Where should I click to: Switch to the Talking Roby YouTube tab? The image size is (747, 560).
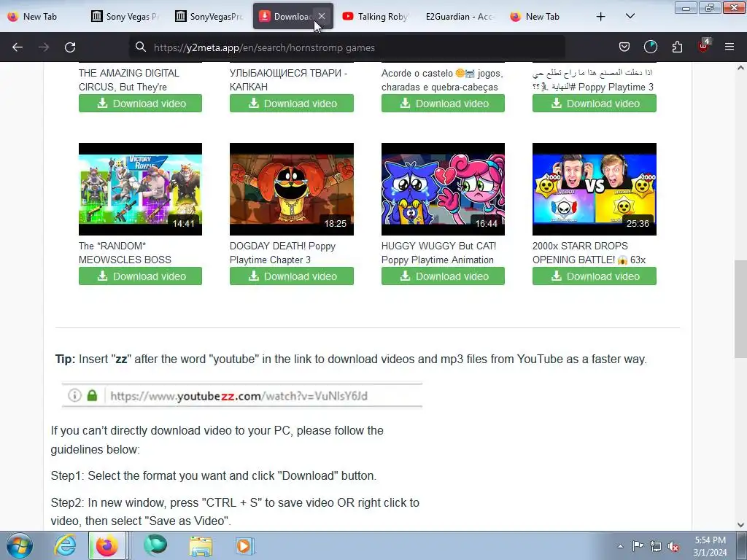(x=376, y=16)
